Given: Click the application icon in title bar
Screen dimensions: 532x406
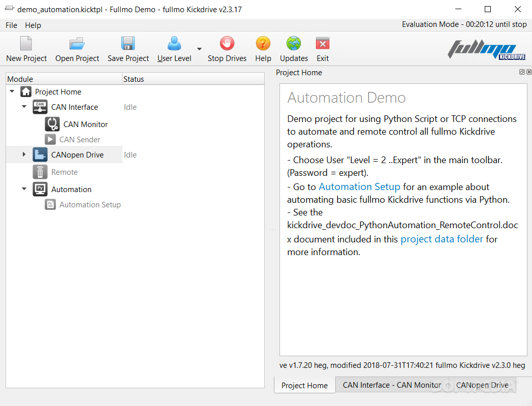Looking at the screenshot, I should [10, 8].
